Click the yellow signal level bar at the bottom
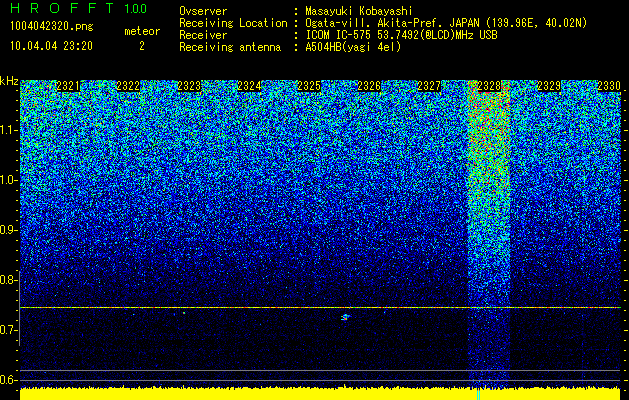Viewport: 629px width, 400px height. tap(320, 394)
